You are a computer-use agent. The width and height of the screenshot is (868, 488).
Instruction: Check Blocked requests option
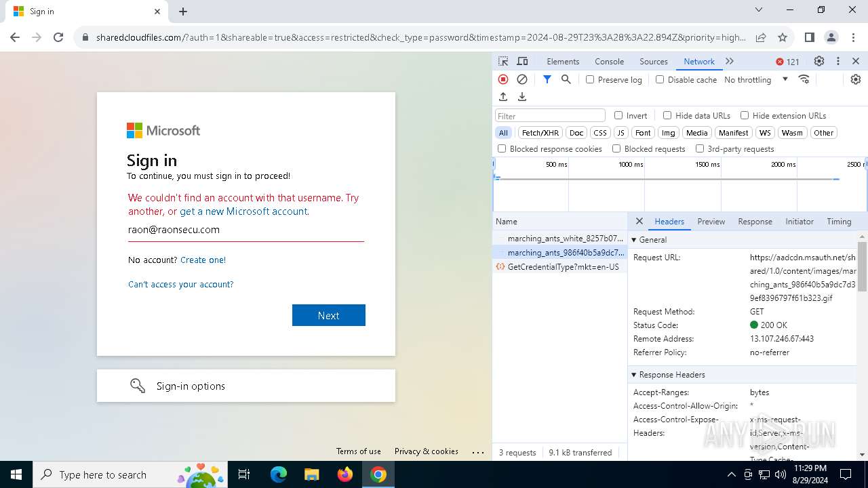tap(616, 148)
